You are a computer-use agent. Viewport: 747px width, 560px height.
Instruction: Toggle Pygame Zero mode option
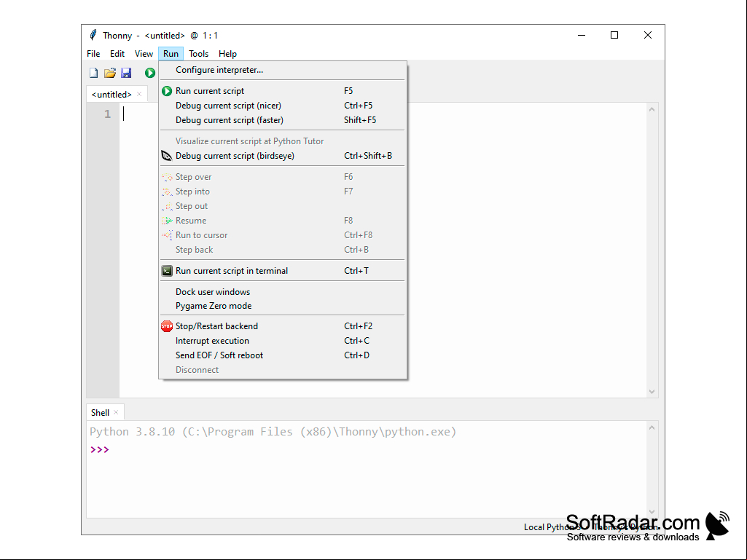pyautogui.click(x=283, y=306)
